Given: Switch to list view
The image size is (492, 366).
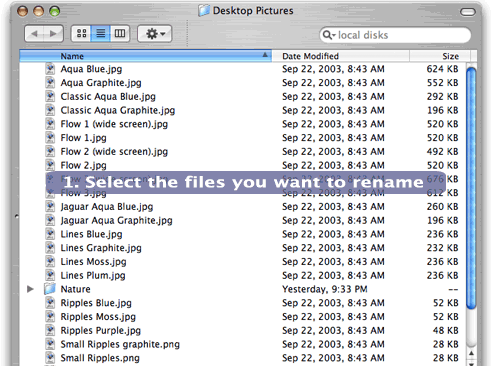Looking at the screenshot, I should tap(100, 33).
